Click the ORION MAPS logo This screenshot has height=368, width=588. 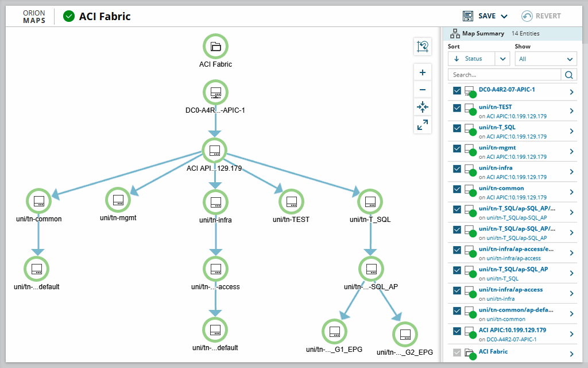34,16
